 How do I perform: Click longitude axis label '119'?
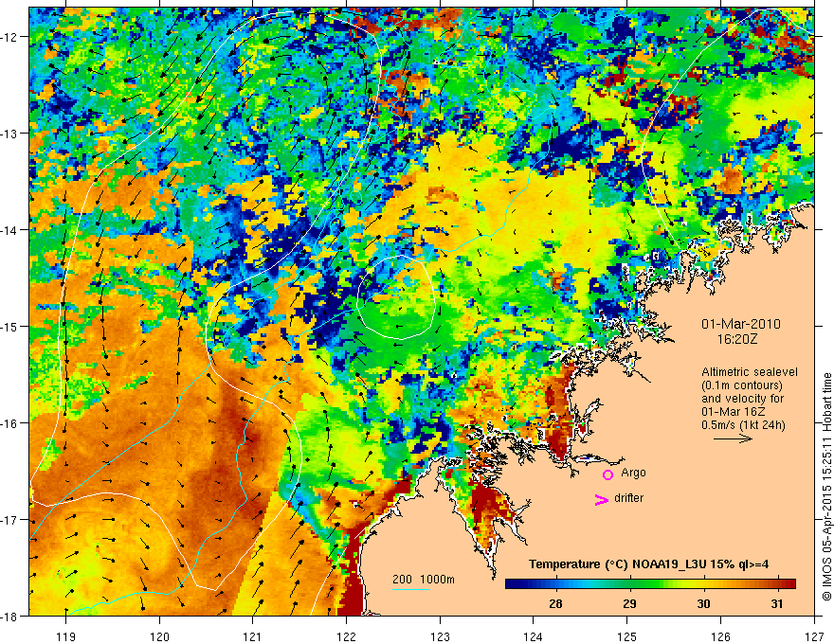click(x=66, y=636)
